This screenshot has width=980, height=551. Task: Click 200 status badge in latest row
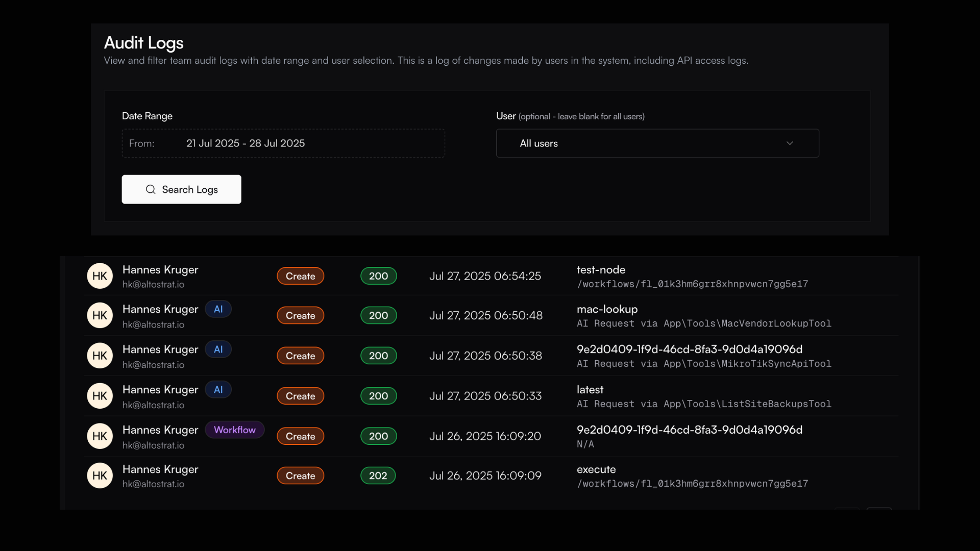(379, 396)
